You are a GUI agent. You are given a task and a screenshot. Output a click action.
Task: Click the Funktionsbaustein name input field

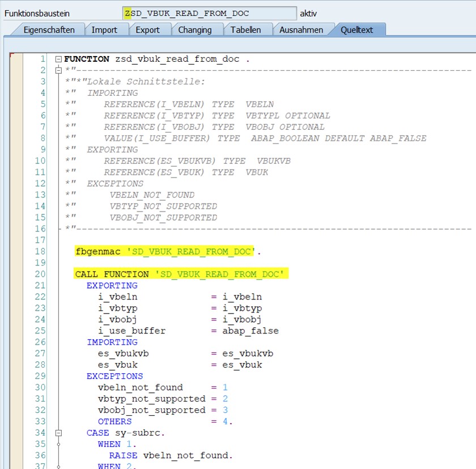point(210,14)
